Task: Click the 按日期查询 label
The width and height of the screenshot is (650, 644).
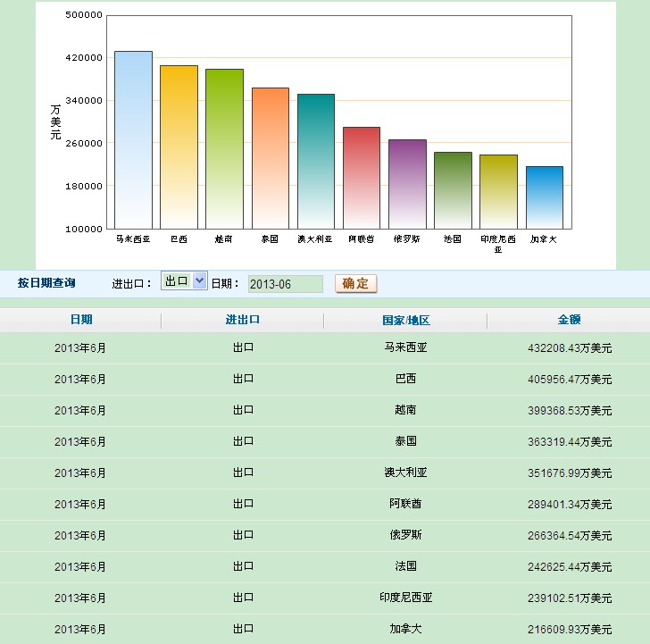Action: (46, 283)
